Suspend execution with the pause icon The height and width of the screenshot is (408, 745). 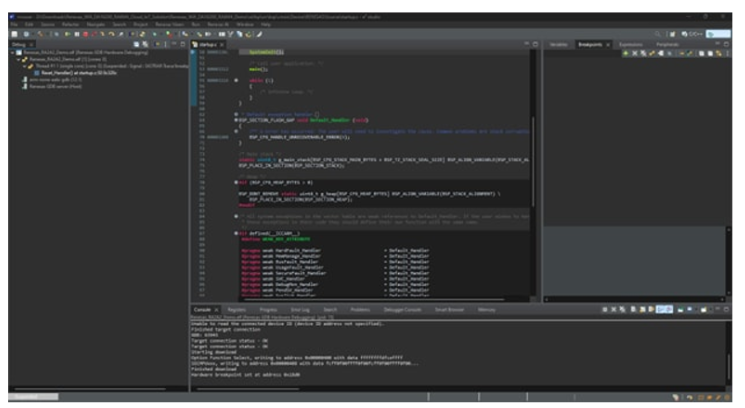pos(77,34)
